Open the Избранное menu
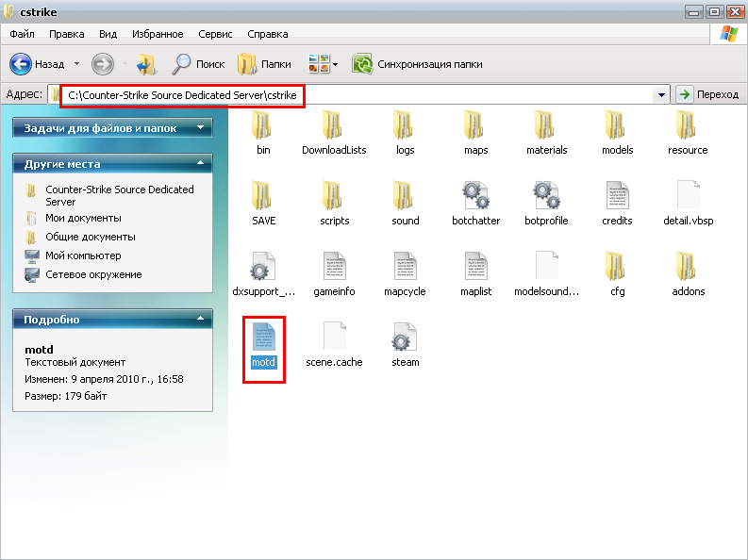 (x=158, y=34)
